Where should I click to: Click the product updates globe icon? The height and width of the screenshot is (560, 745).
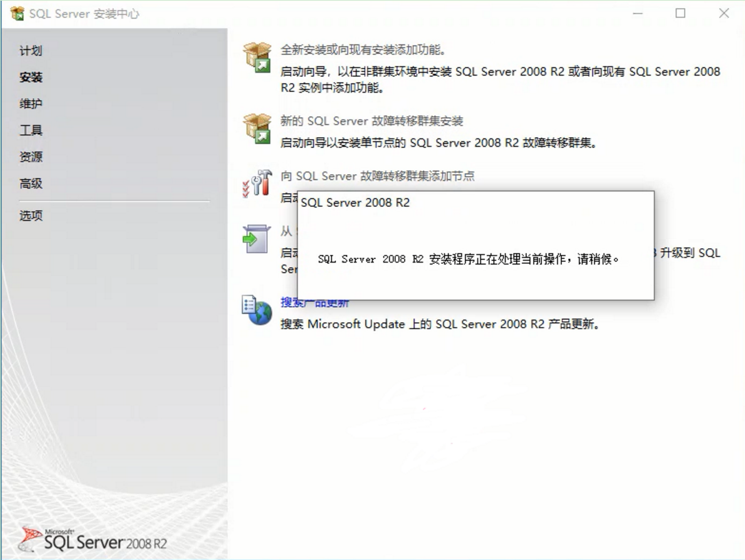pos(257,310)
